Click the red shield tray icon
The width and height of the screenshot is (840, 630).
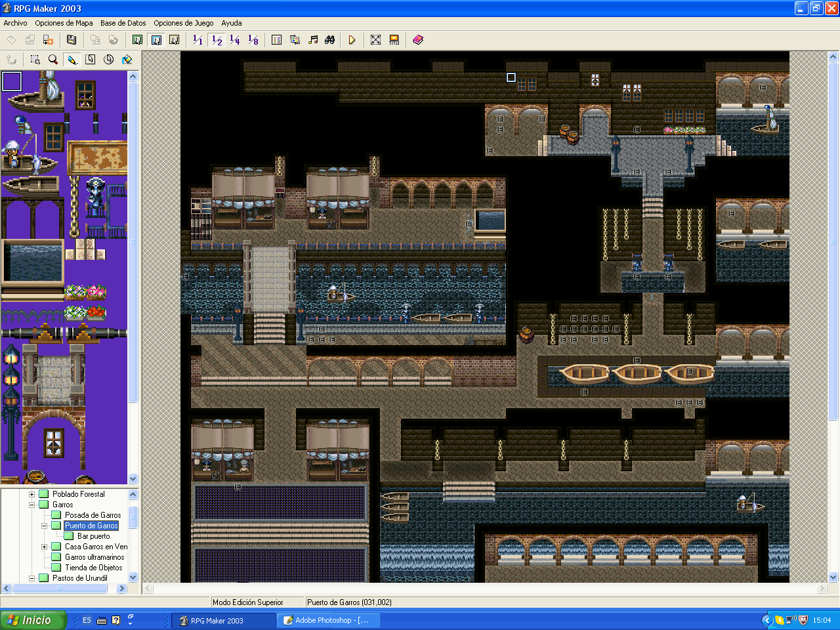coord(803,620)
